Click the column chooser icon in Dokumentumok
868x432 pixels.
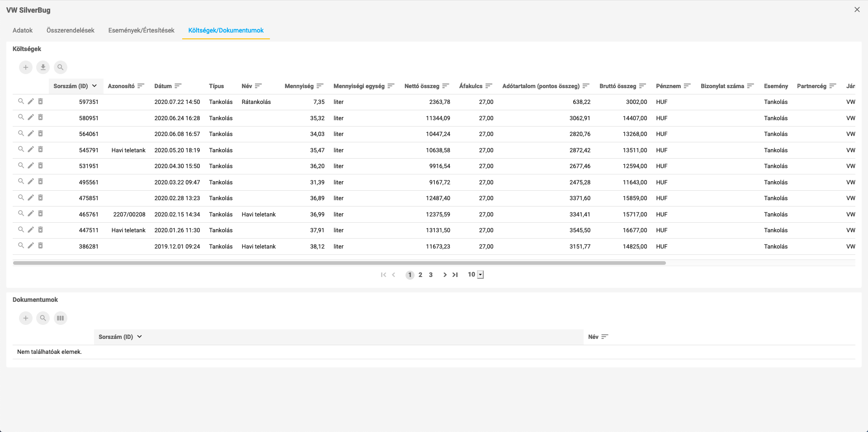pos(60,318)
